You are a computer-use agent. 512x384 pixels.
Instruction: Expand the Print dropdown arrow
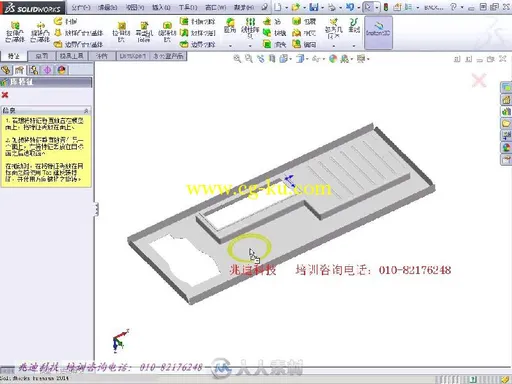[340, 7]
